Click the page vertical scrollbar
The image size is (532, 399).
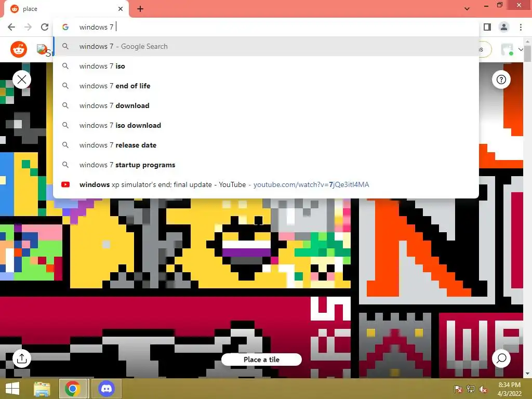[528, 54]
